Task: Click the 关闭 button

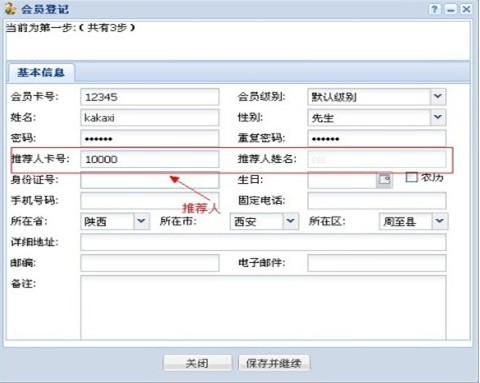Action: (x=197, y=363)
